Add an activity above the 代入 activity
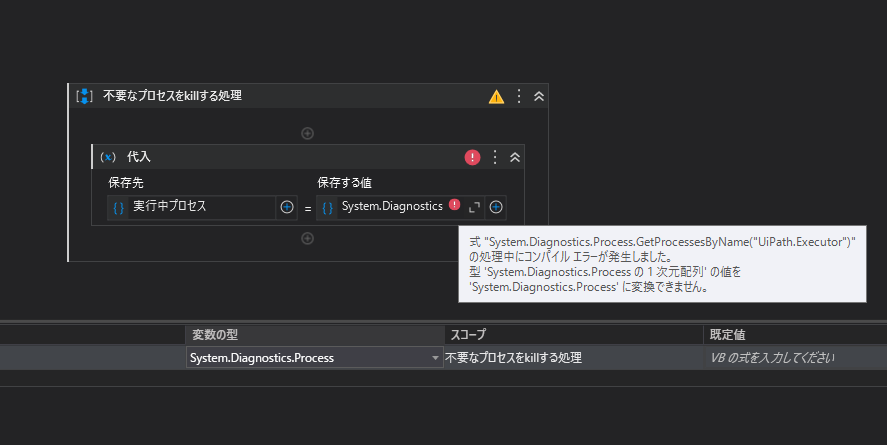The height and width of the screenshot is (445, 887). pos(307,133)
